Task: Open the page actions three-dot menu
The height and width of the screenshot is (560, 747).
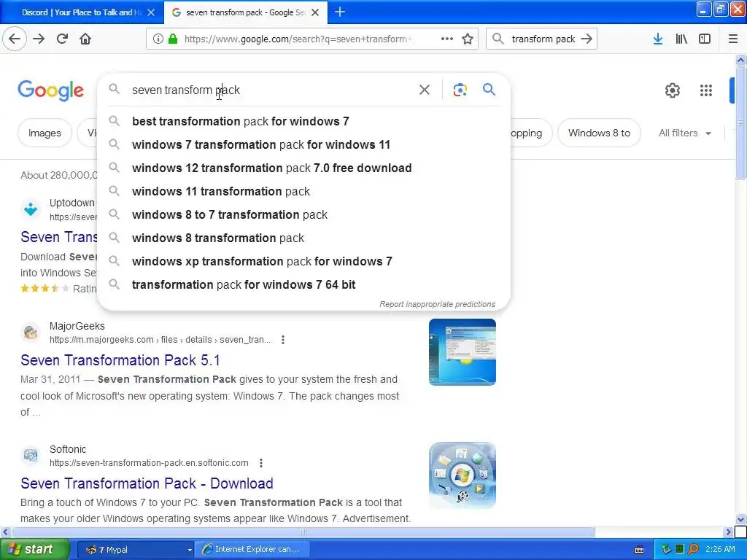Action: coord(447,39)
